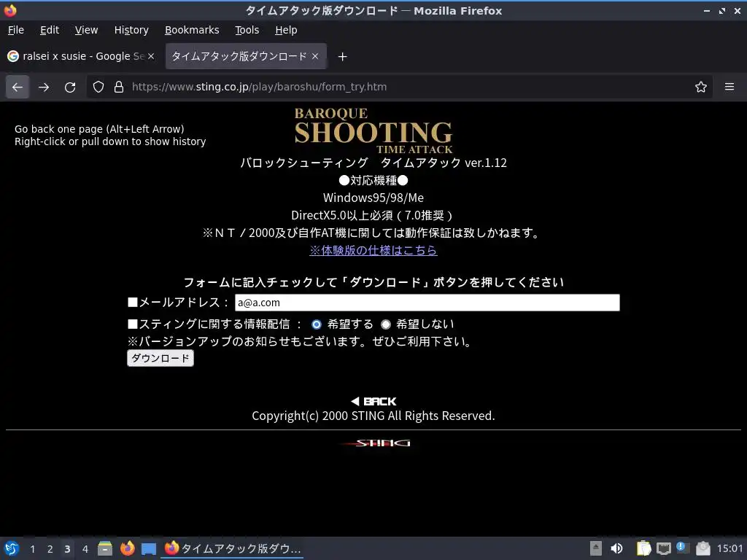This screenshot has height=560, width=747.
Task: Maximize the Firefox window
Action: pos(722,10)
